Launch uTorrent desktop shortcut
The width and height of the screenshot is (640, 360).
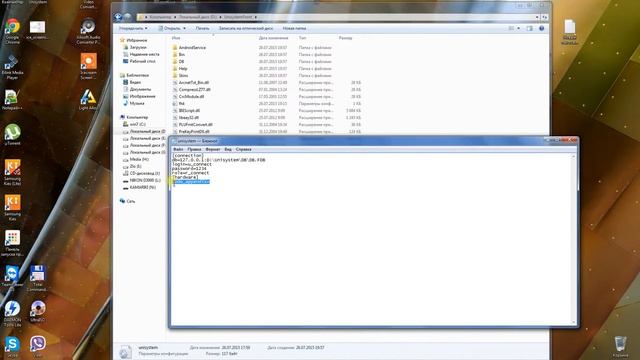(x=12, y=135)
